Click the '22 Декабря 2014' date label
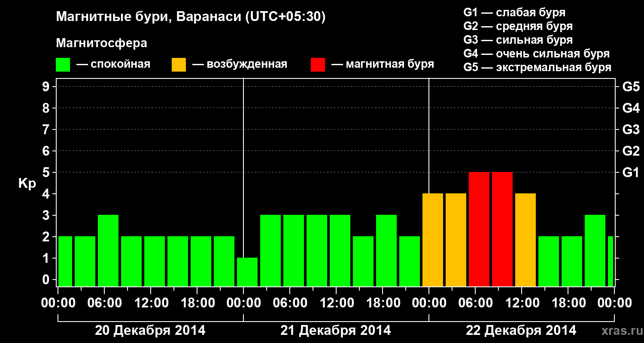The width and height of the screenshot is (644, 343). (521, 331)
